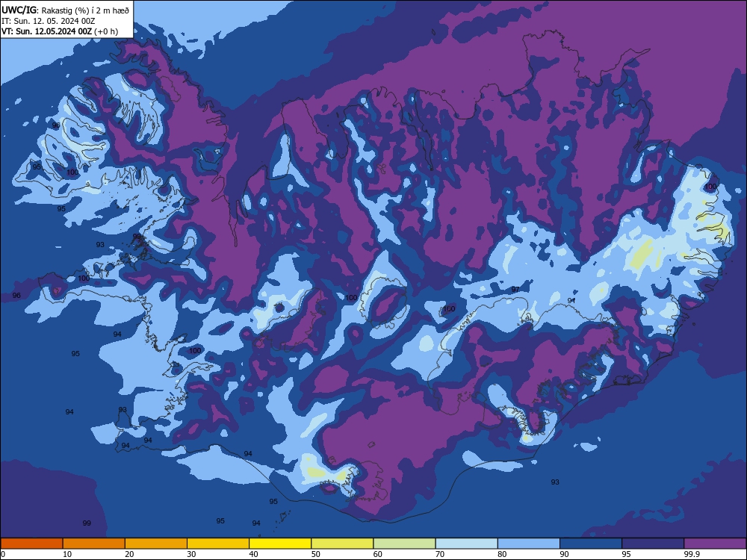The height and width of the screenshot is (560, 747).
Task: Click the '60' label on the color scale
Action: (x=378, y=554)
